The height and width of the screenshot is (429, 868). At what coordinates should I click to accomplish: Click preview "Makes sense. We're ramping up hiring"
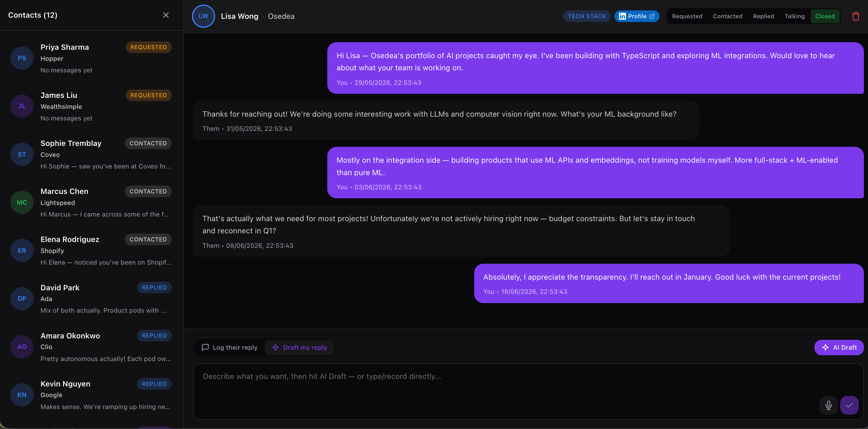point(106,407)
